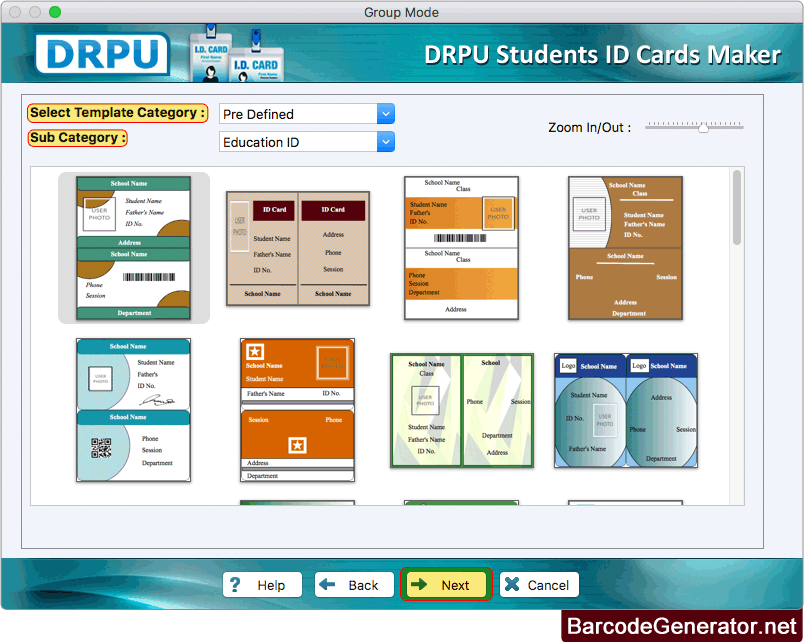Screen dimensions: 804x642
Task: Click the DRPU Students ID Cards Maker title
Action: [x=602, y=55]
